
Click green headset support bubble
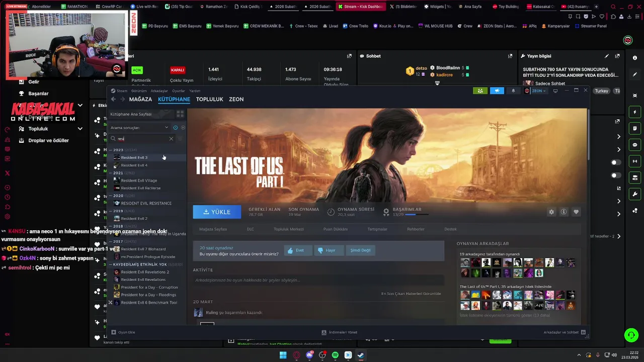click(x=631, y=335)
